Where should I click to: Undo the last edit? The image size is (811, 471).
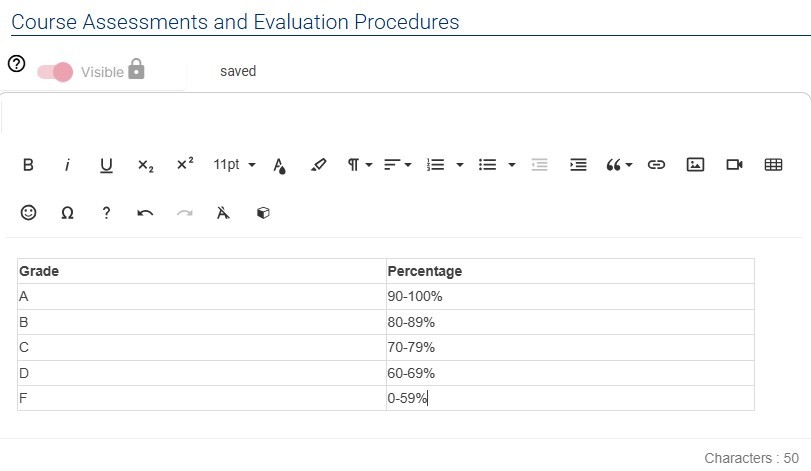(x=145, y=213)
